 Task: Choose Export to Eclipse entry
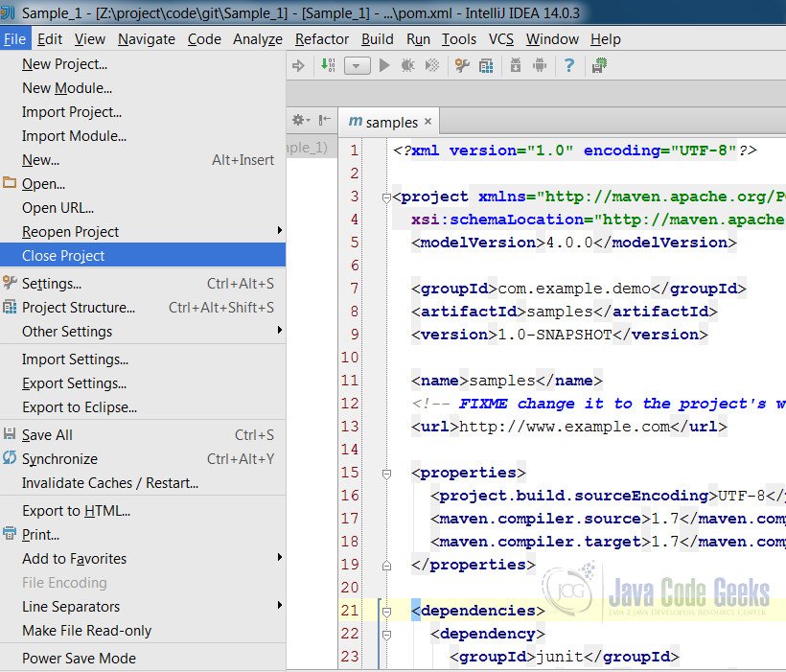pos(143,407)
